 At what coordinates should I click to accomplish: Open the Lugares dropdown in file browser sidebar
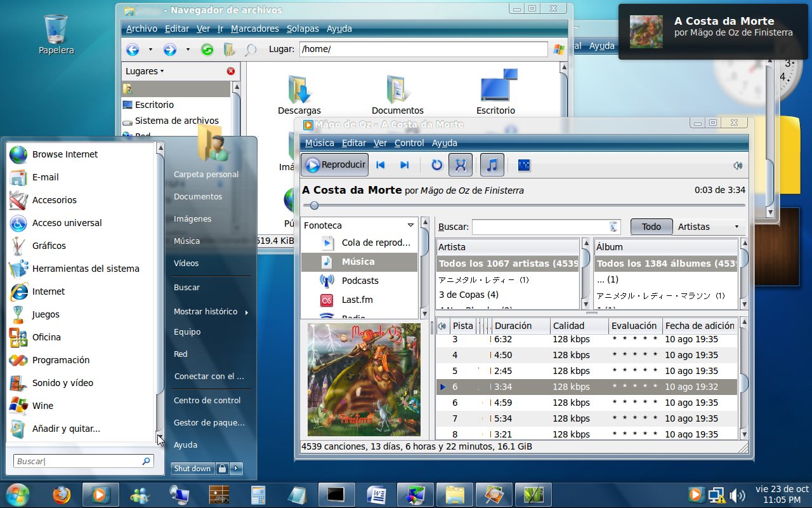pos(145,71)
